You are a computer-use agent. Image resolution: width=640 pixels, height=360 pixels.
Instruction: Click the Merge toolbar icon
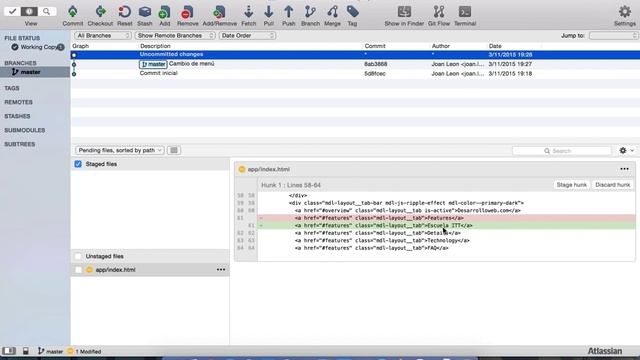(x=332, y=16)
